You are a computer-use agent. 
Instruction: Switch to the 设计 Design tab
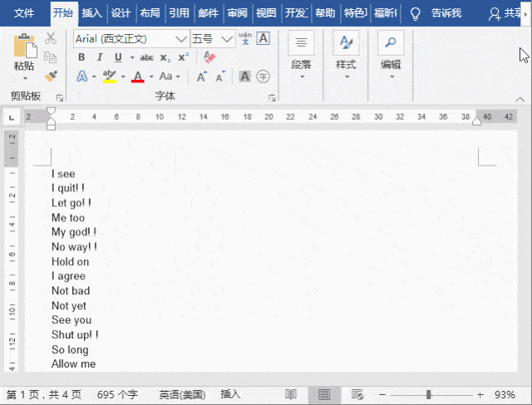point(121,13)
